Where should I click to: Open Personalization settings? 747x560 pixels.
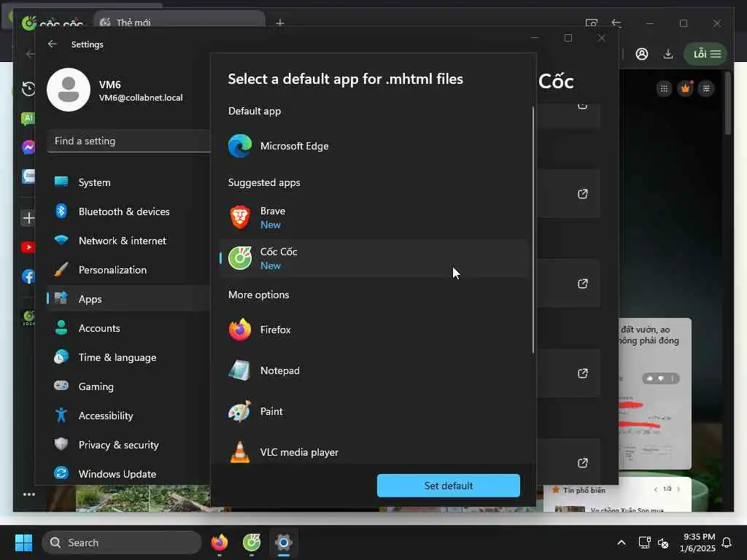tap(128, 270)
